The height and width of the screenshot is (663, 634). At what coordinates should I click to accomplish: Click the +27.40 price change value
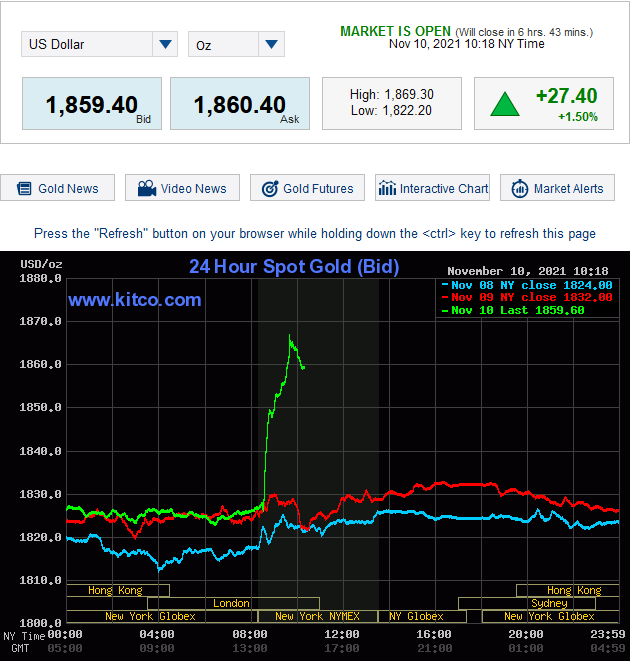tap(566, 96)
